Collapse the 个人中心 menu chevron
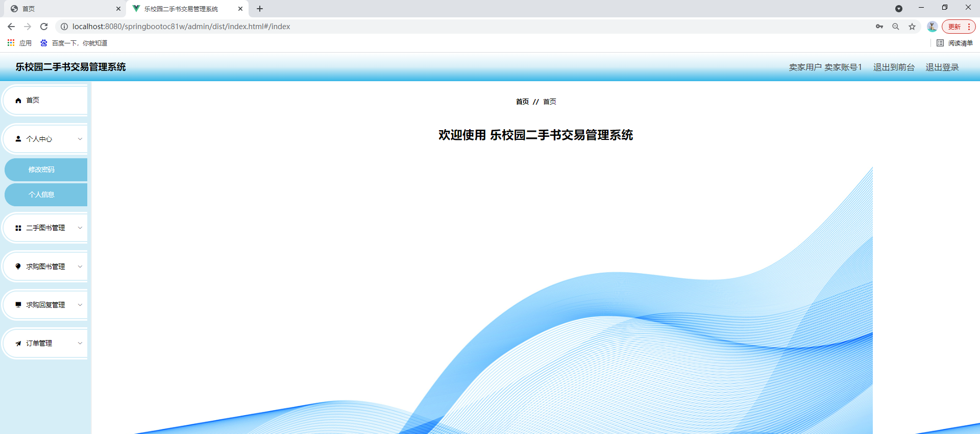Viewport: 980px width, 434px height. (x=80, y=139)
